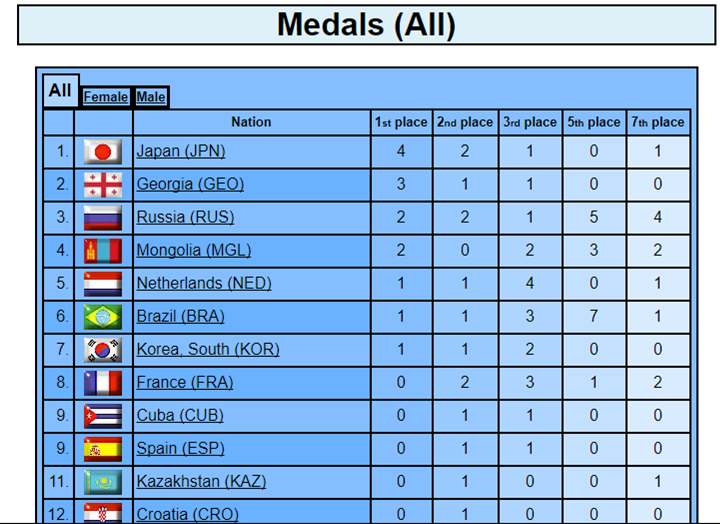The height and width of the screenshot is (524, 720).
Task: Open the Georgia (GEO) nation link
Action: tap(190, 184)
